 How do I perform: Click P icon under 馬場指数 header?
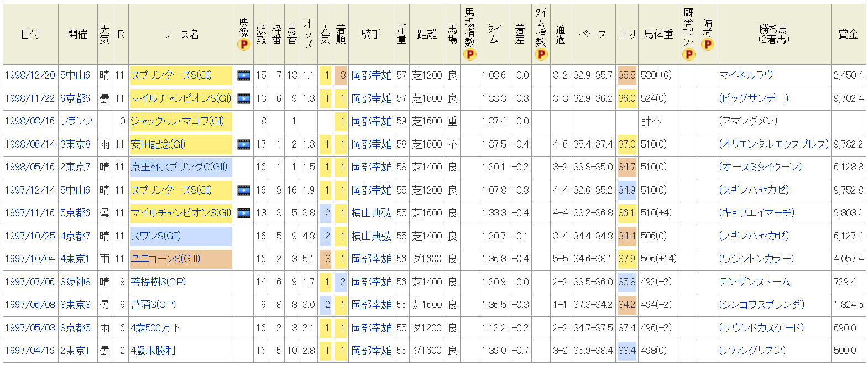(469, 54)
